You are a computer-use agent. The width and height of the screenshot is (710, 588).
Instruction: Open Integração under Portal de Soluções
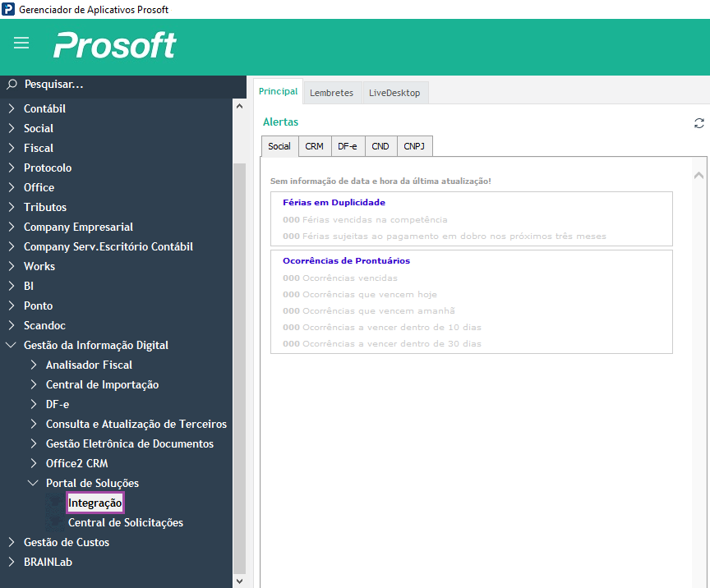pos(95,503)
